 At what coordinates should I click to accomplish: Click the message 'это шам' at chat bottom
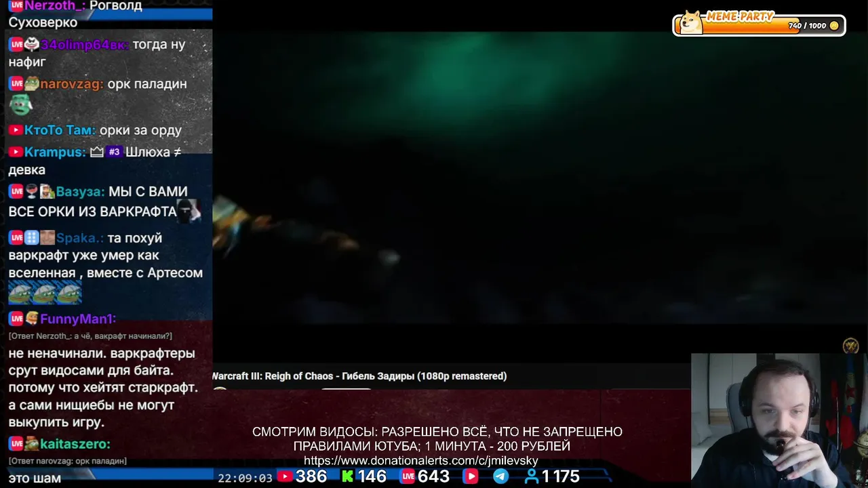click(35, 478)
